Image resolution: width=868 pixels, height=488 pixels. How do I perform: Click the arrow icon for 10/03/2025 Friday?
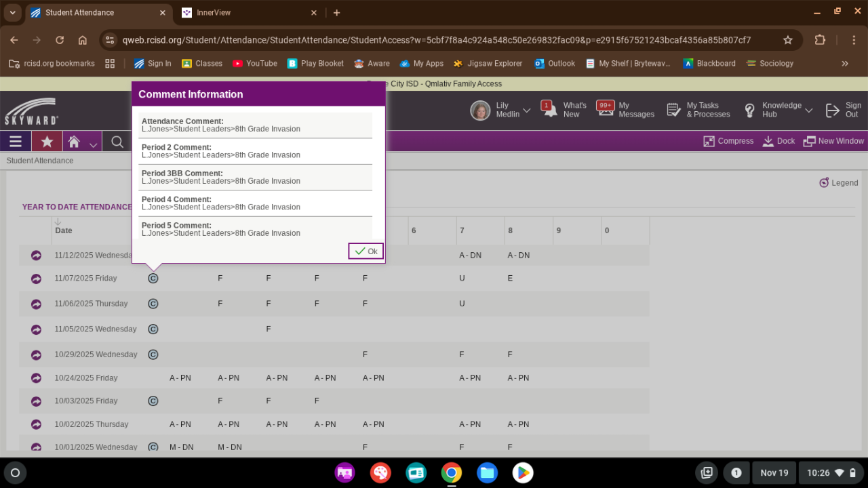pyautogui.click(x=36, y=401)
